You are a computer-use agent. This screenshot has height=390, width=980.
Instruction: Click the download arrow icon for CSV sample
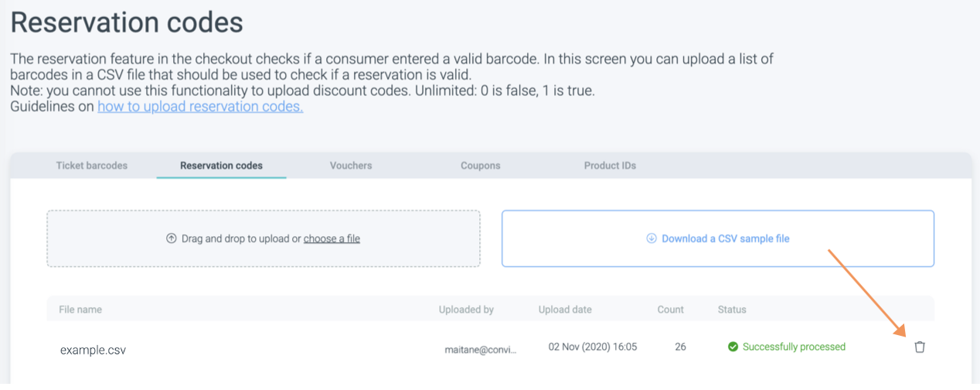[x=652, y=238]
